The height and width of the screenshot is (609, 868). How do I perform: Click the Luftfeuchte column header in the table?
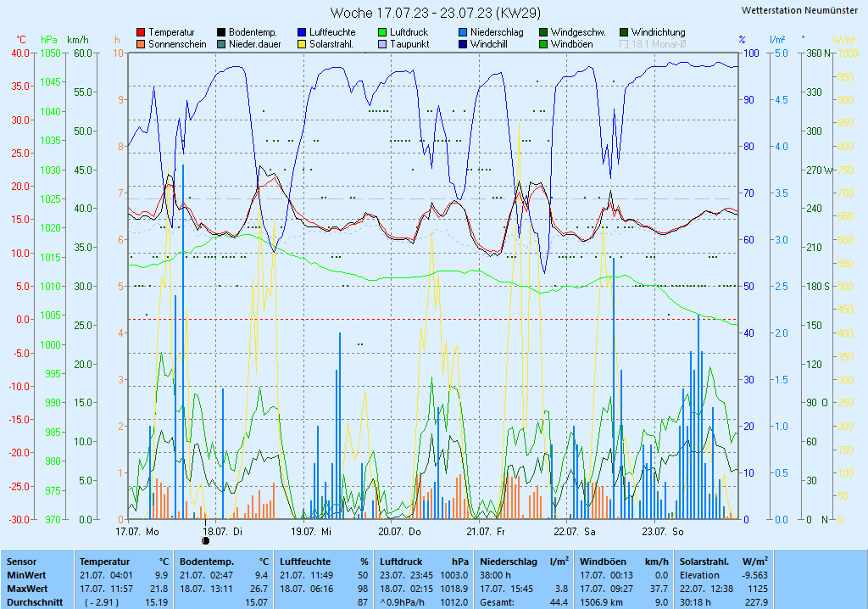click(305, 562)
